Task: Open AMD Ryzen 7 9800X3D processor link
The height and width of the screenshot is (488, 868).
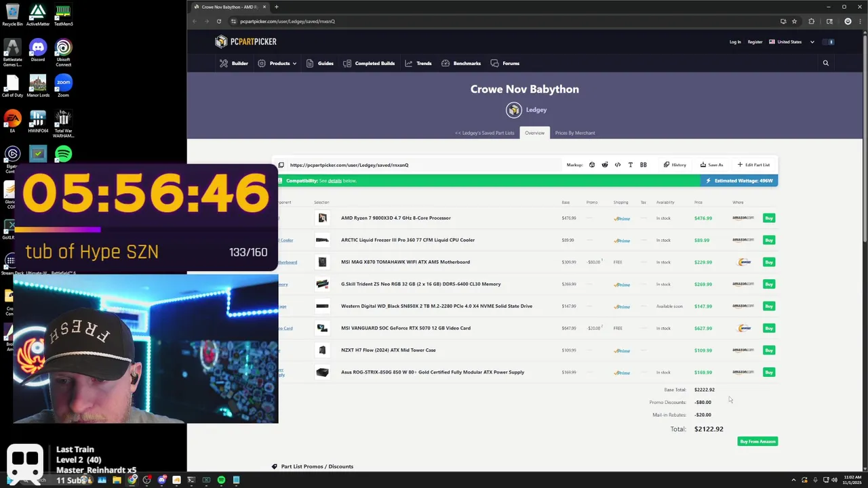Action: 396,218
